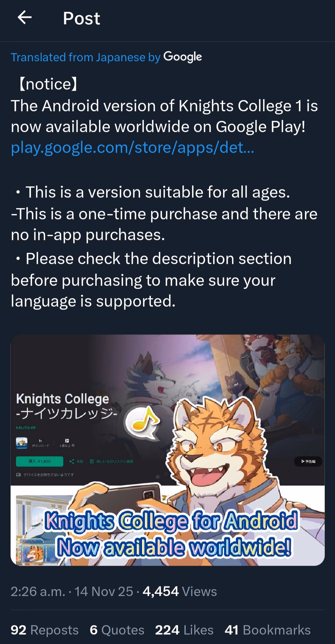Open the 41 Bookmarks count
This screenshot has width=335, height=644.
268,630
